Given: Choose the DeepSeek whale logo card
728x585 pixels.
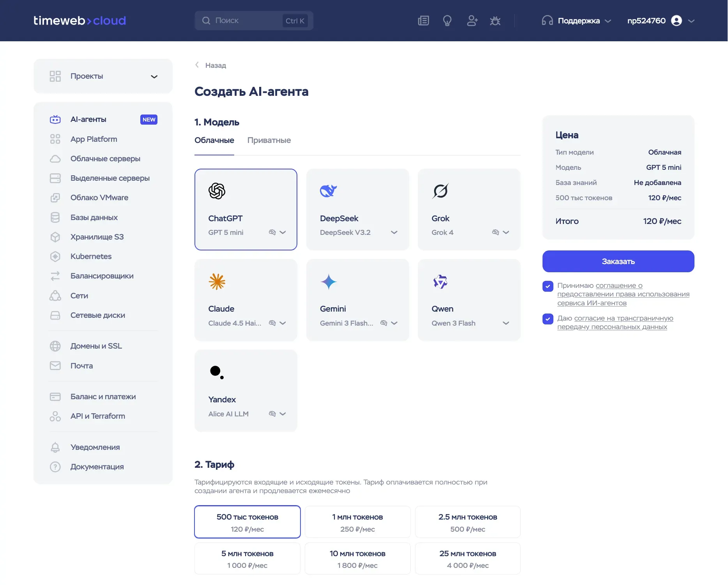Looking at the screenshot, I should (x=328, y=191).
